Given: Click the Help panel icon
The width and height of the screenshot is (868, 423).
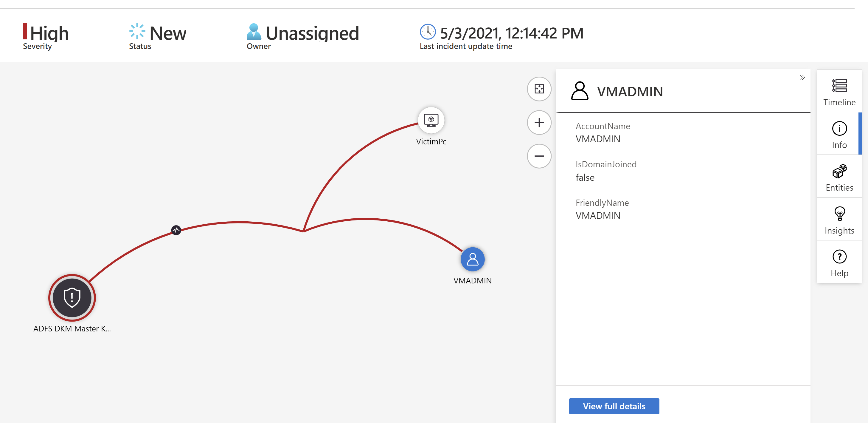Looking at the screenshot, I should [x=840, y=257].
